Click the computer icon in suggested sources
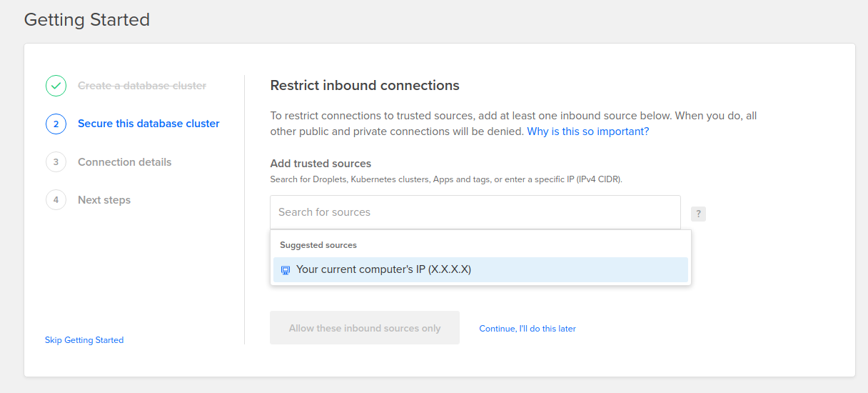This screenshot has height=393, width=868. coord(286,270)
